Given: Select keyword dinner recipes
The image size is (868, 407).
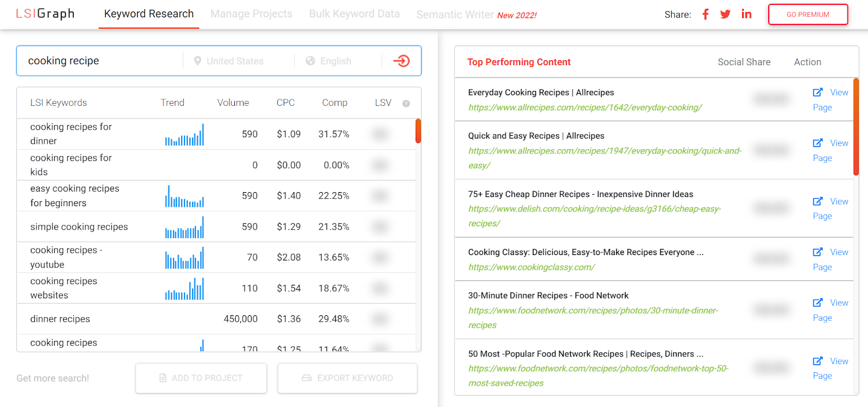Looking at the screenshot, I should 60,319.
